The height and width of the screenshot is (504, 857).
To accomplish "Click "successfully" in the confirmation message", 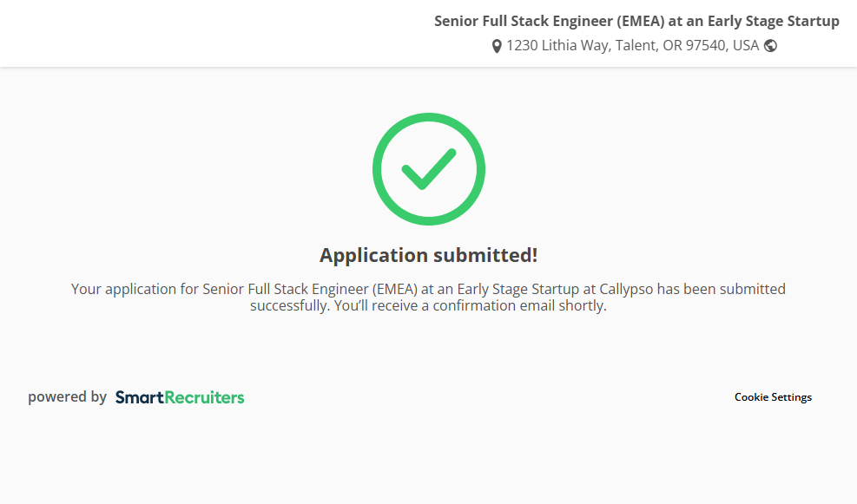I will tap(289, 306).
